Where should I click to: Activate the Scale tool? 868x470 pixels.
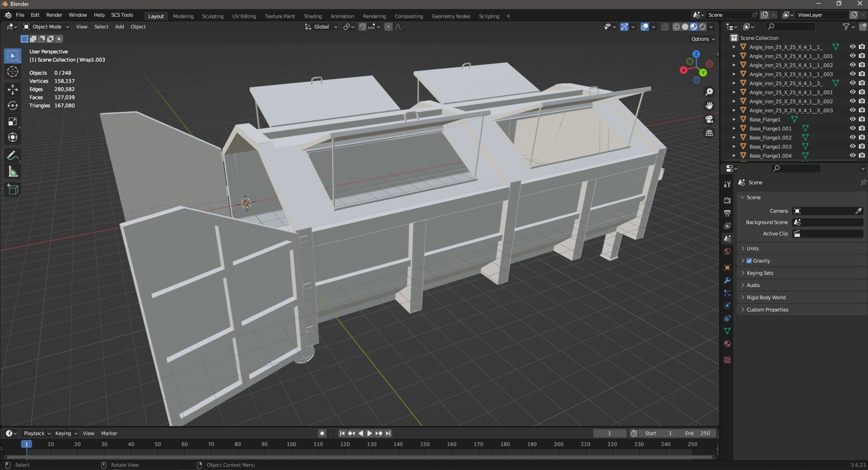coord(12,121)
